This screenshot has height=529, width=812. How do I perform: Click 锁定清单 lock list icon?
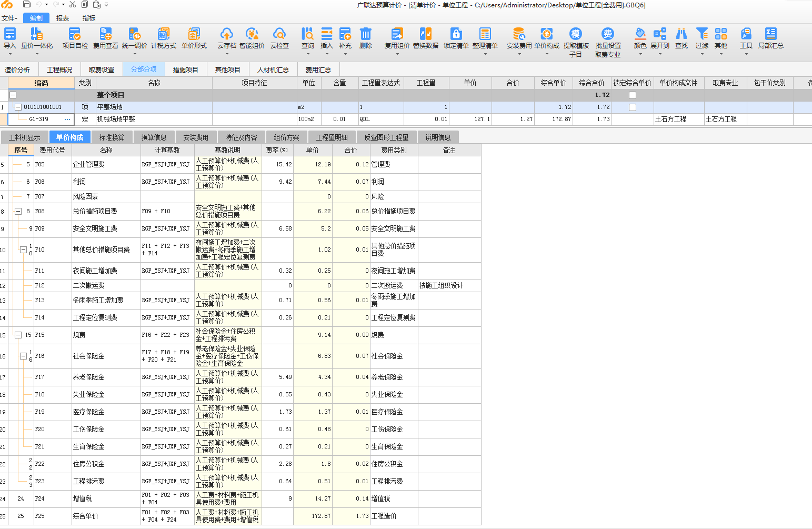[x=456, y=34]
